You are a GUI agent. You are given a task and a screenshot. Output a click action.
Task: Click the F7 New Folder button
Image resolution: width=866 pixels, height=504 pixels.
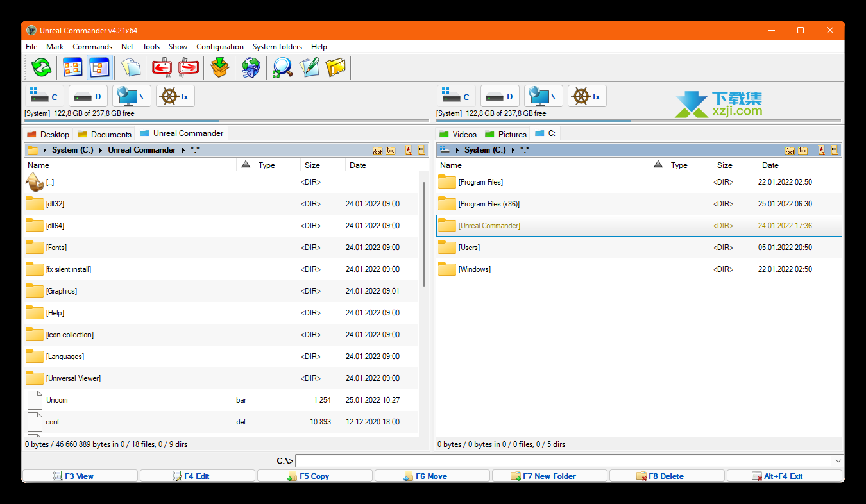tap(549, 476)
